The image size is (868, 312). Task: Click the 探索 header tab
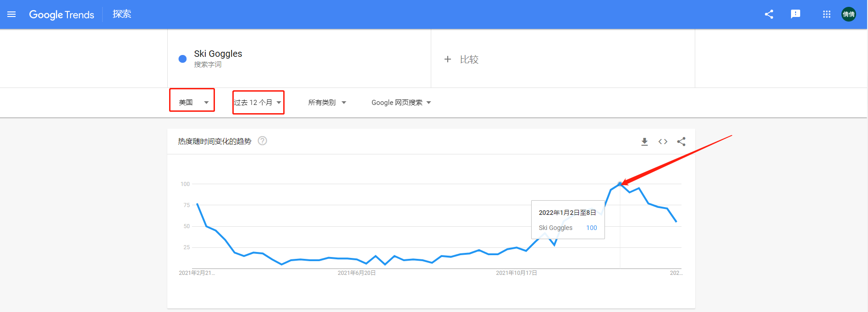tap(122, 14)
